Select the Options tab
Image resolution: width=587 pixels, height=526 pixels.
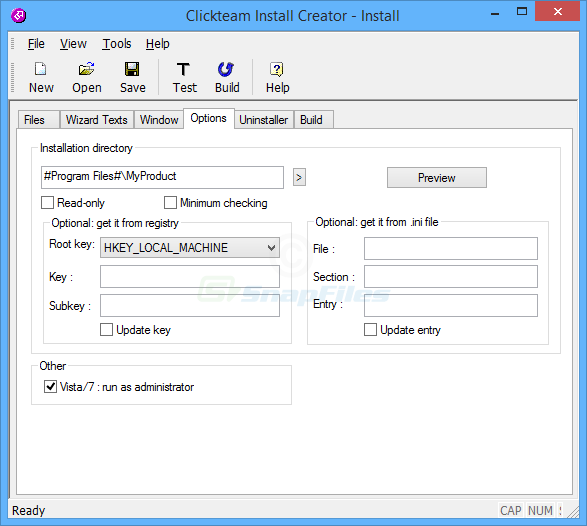(209, 118)
